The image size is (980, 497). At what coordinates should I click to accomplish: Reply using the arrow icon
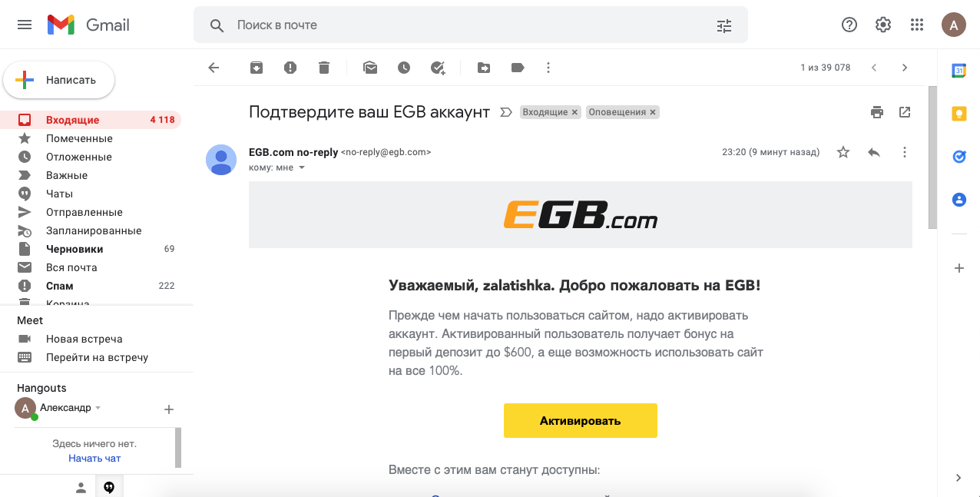point(874,152)
